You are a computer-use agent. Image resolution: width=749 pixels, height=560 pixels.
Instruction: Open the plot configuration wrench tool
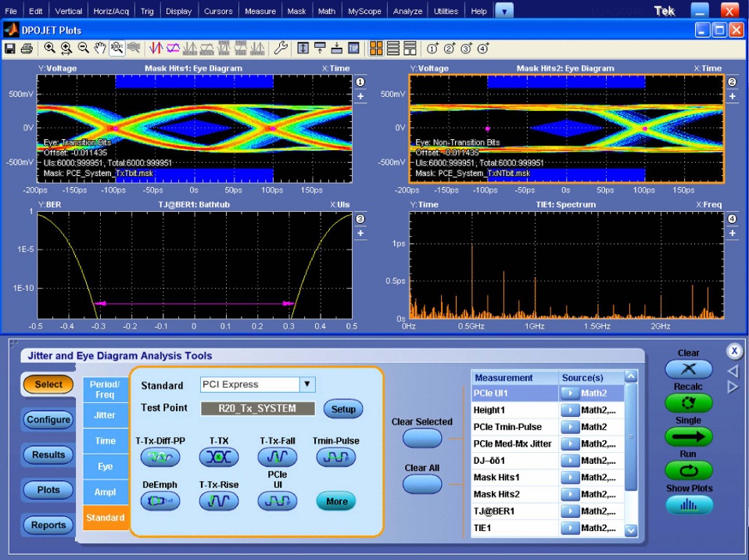[281, 48]
